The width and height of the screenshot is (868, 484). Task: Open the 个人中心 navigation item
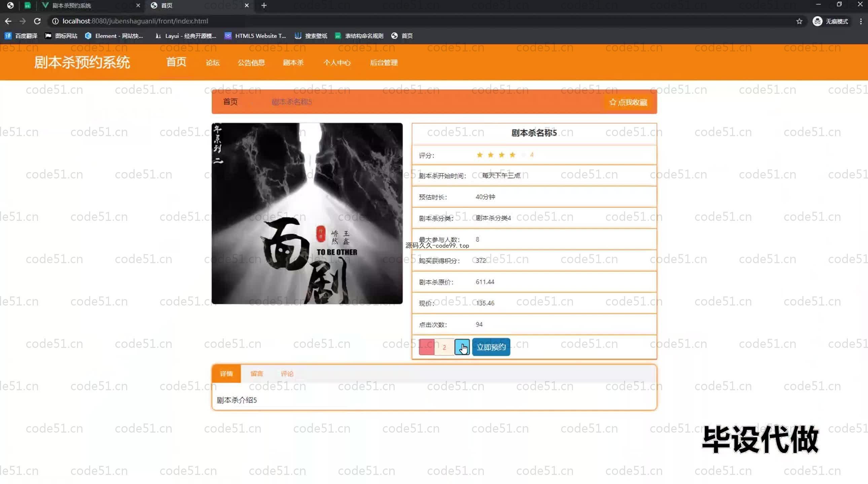[337, 63]
